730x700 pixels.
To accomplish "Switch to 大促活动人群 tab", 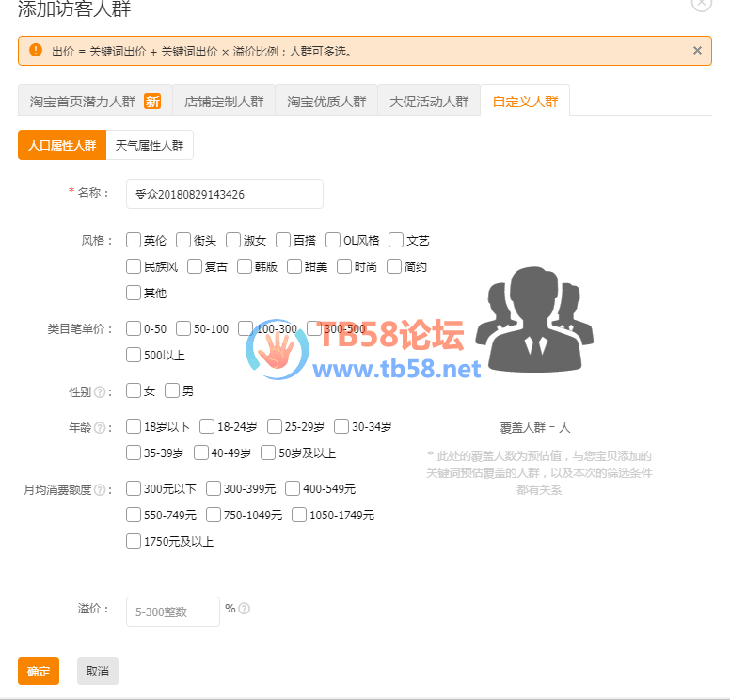I will point(429,101).
